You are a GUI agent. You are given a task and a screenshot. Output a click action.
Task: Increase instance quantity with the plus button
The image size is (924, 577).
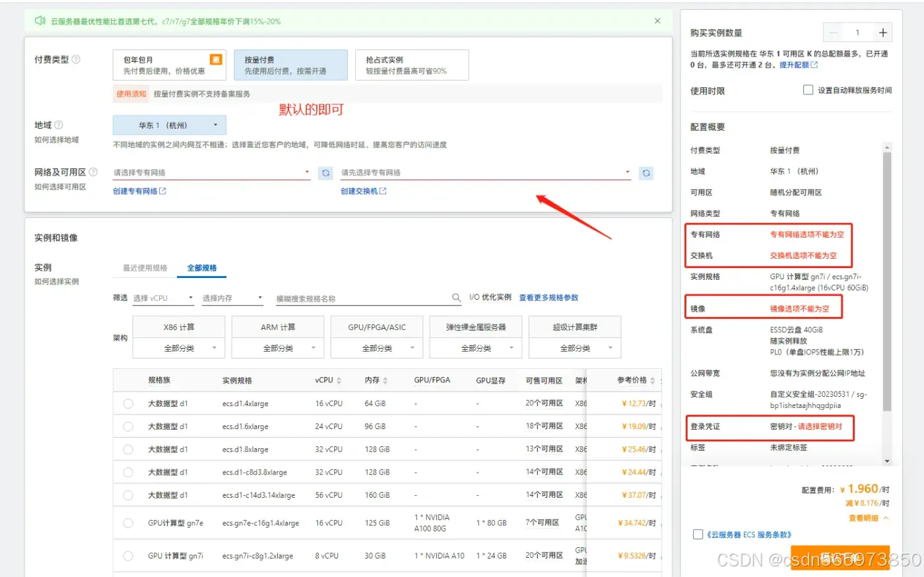coord(882,32)
